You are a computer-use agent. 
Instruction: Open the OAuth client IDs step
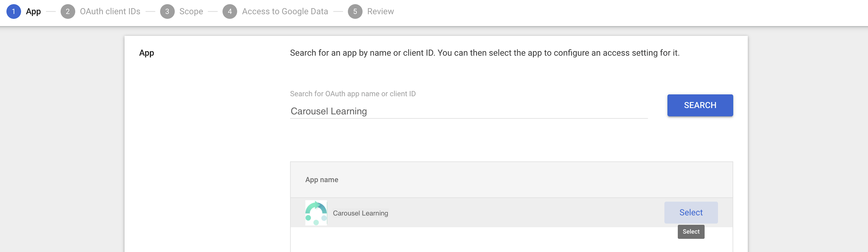(x=110, y=12)
